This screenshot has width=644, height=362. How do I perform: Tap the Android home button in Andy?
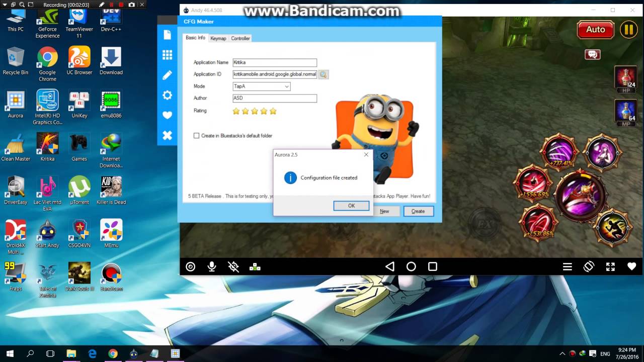[x=411, y=266]
